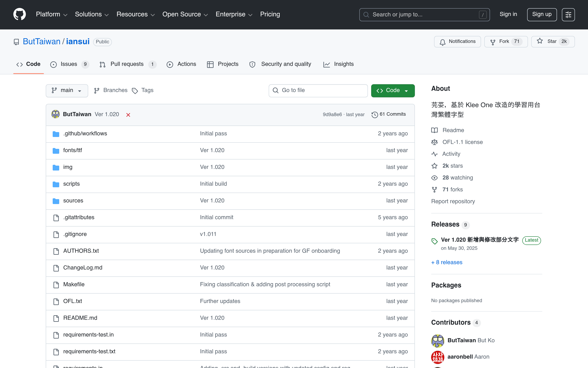Click Report repository link
The height and width of the screenshot is (368, 588).
coord(453,202)
